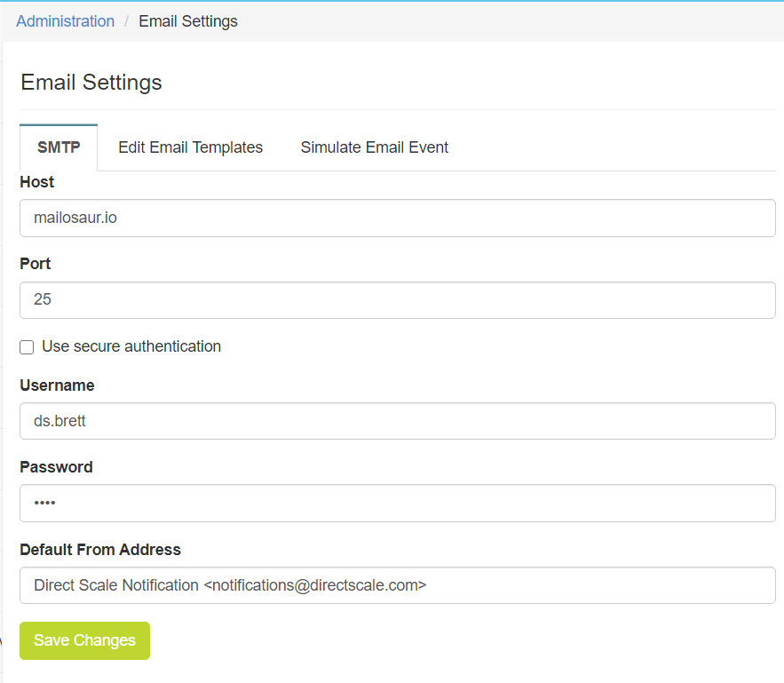Click the Default From Address label
This screenshot has height=683, width=784.
pyautogui.click(x=100, y=550)
